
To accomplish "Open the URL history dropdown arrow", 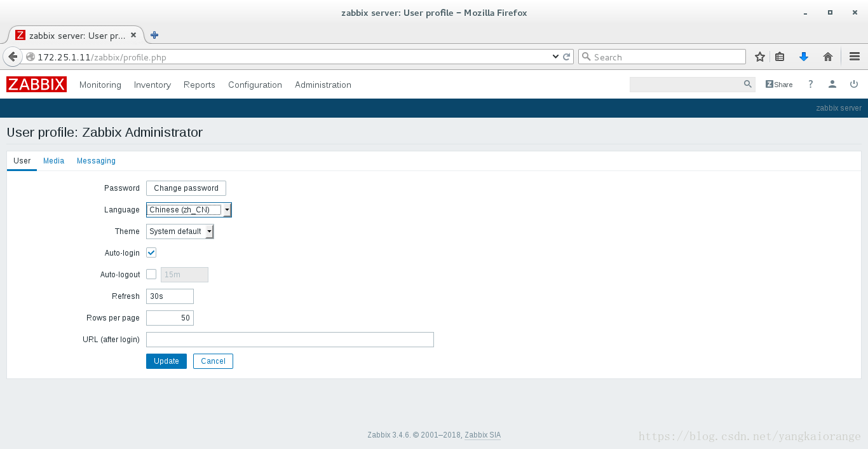I will click(556, 57).
